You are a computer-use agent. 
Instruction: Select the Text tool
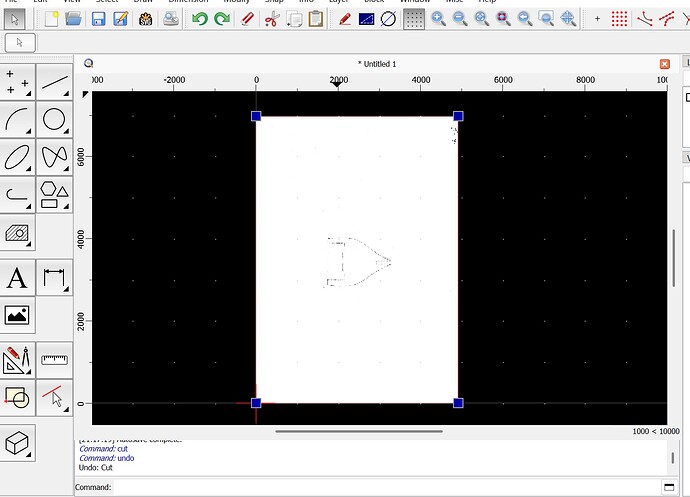click(x=17, y=278)
